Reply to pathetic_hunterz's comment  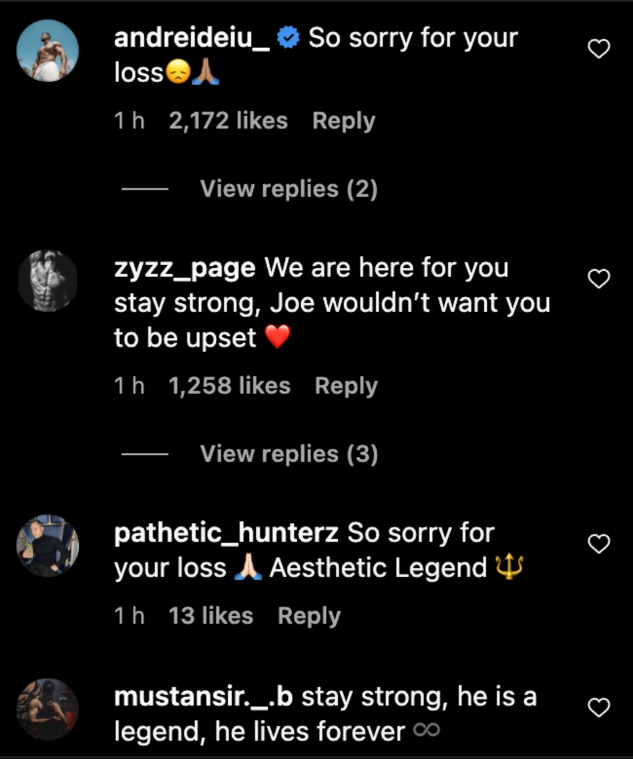(x=309, y=616)
